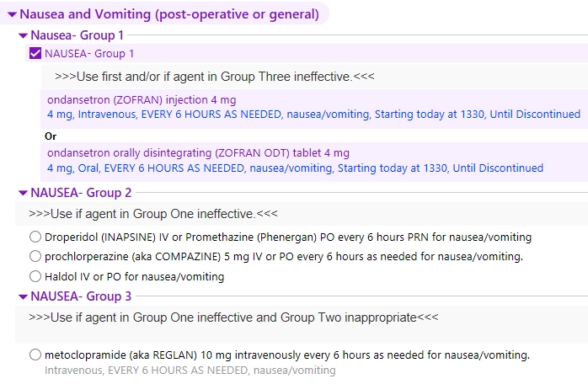Collapse the NAUSEA- Group 3 section
The height and width of the screenshot is (384, 588).
pyautogui.click(x=23, y=296)
